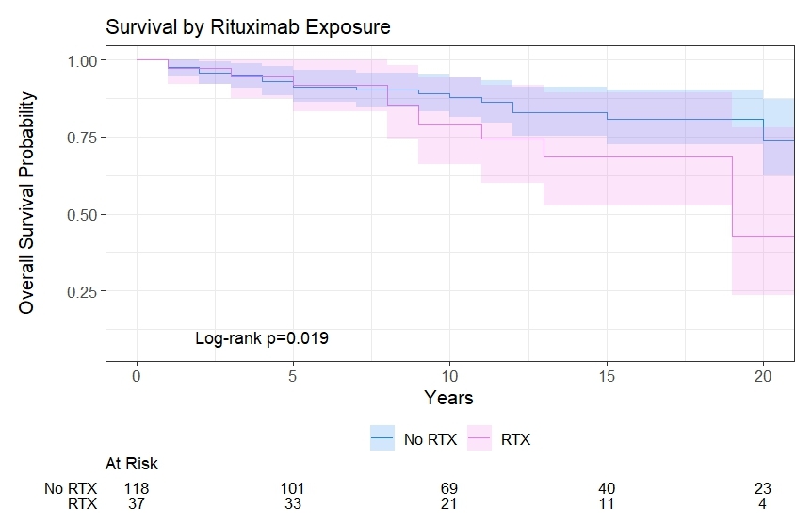This screenshot has height=525, width=812.
Task: Select the at-risk count 37
Action: (x=137, y=504)
